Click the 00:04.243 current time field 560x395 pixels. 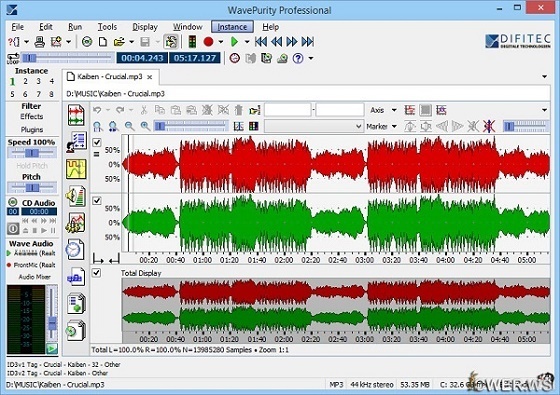142,58
